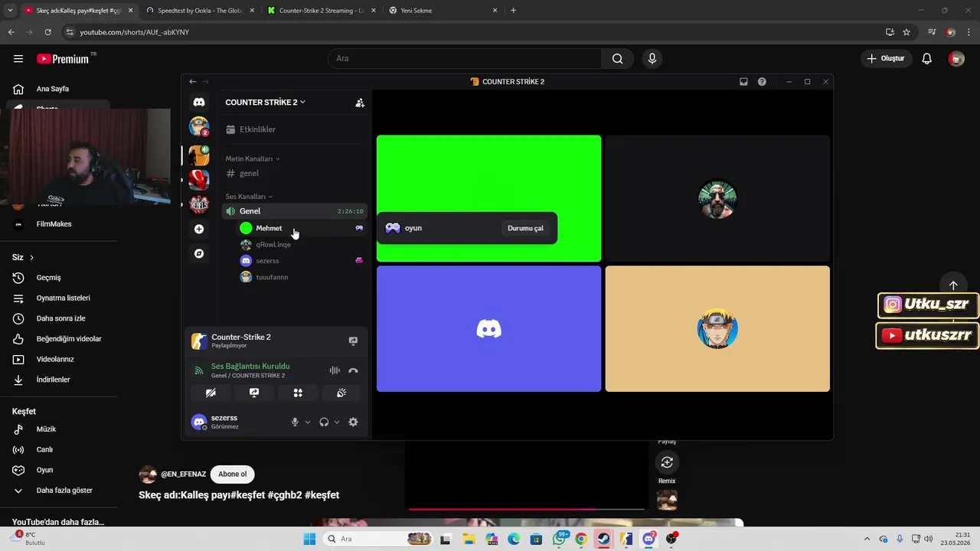Expand the Siz section in YouTube sidebar
This screenshot has height=551, width=980.
[23, 257]
